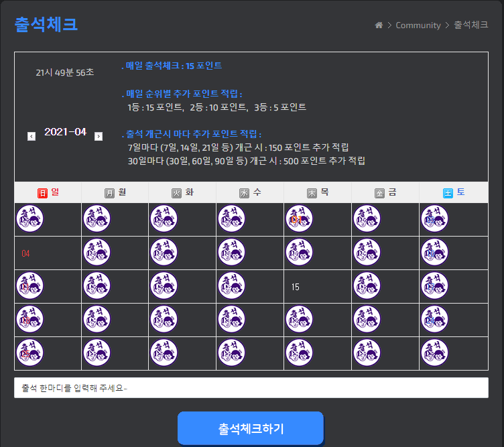Click the home icon in breadcrumb

pyautogui.click(x=379, y=25)
